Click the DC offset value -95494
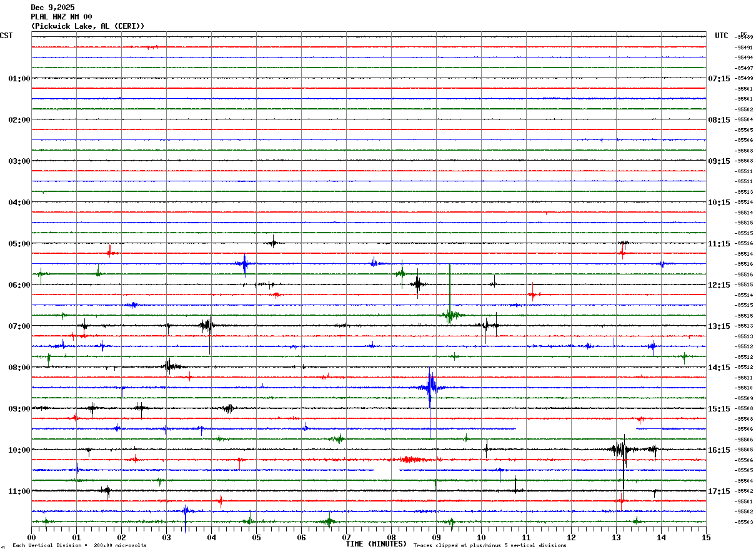Viewport: 756px width, 554px height. tap(744, 58)
